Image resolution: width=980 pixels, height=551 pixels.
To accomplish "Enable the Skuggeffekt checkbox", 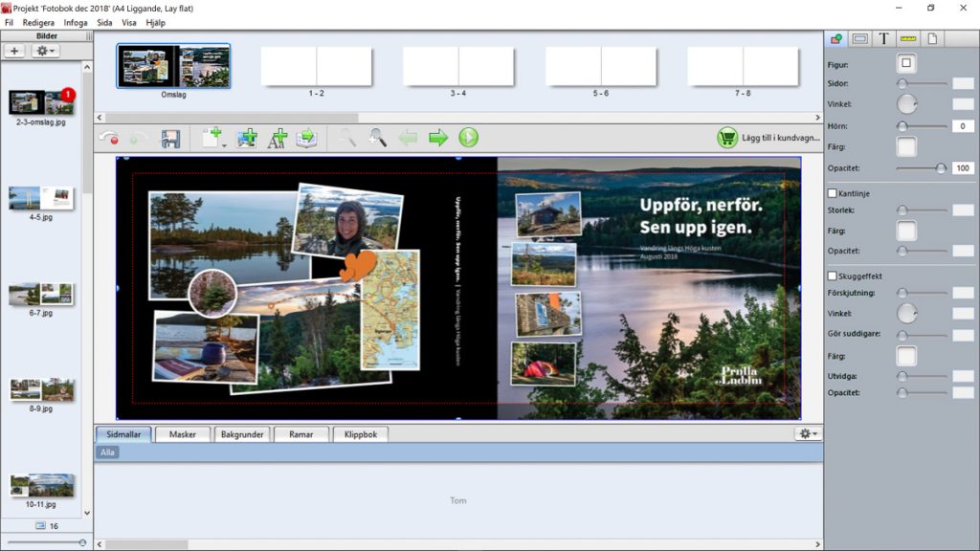I will [832, 275].
